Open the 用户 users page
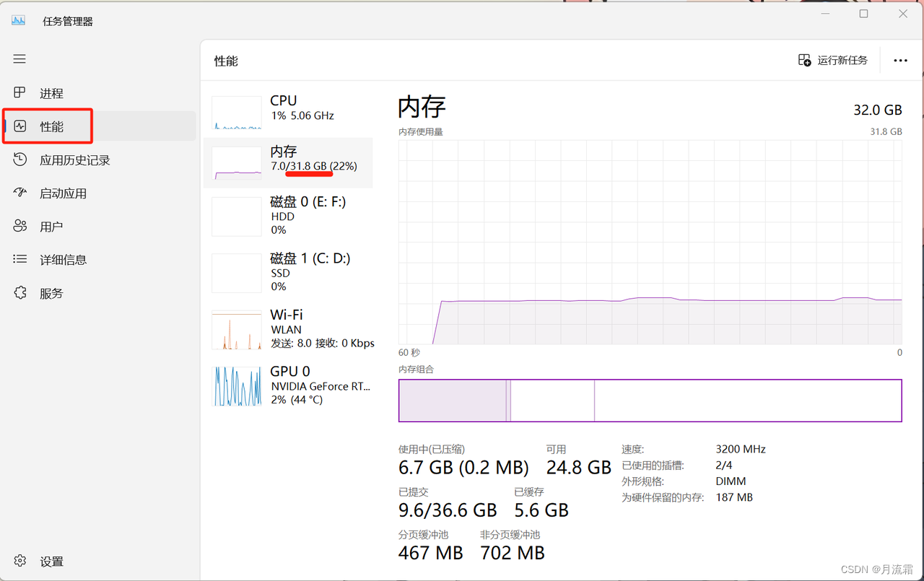 [100, 227]
